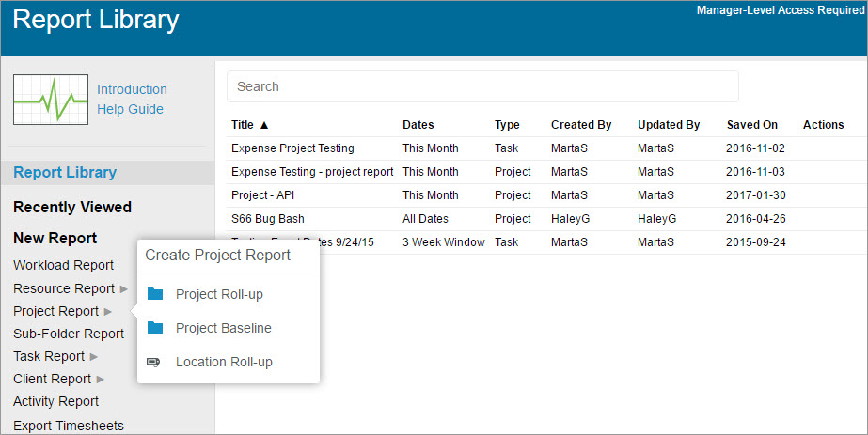Choose Location Roll-up from popup
This screenshot has height=435, width=868.
pyautogui.click(x=224, y=362)
